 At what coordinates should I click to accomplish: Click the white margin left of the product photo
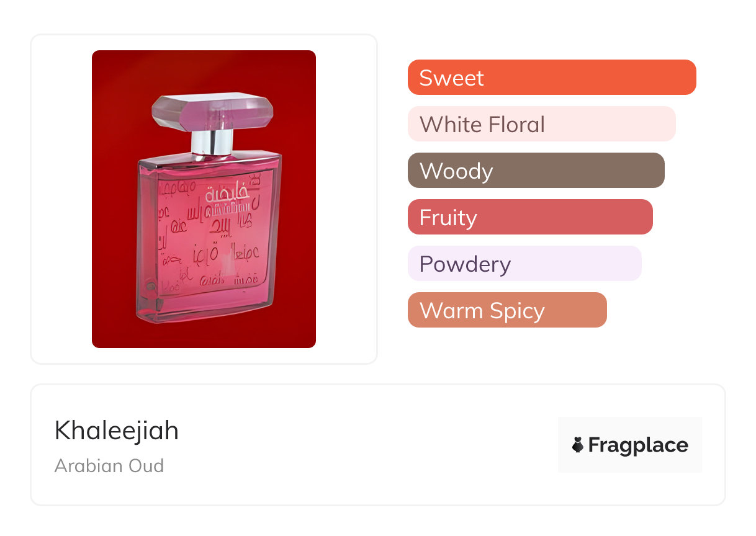click(61, 199)
